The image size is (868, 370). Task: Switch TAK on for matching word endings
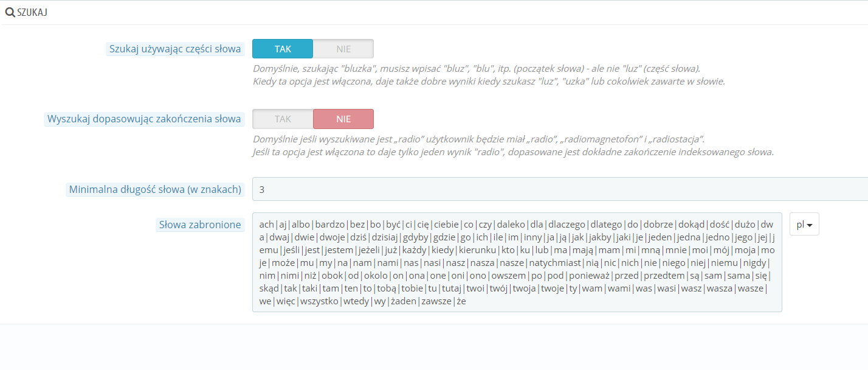283,119
